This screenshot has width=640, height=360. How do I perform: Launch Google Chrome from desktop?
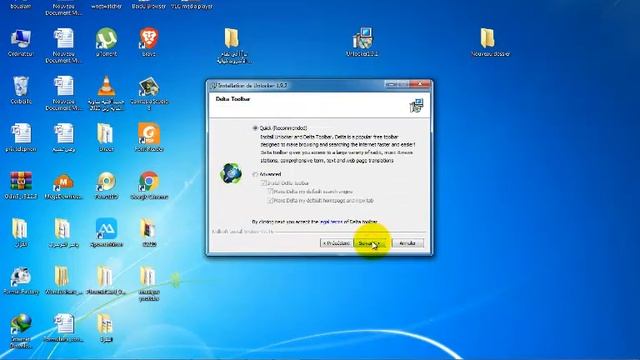click(x=149, y=185)
